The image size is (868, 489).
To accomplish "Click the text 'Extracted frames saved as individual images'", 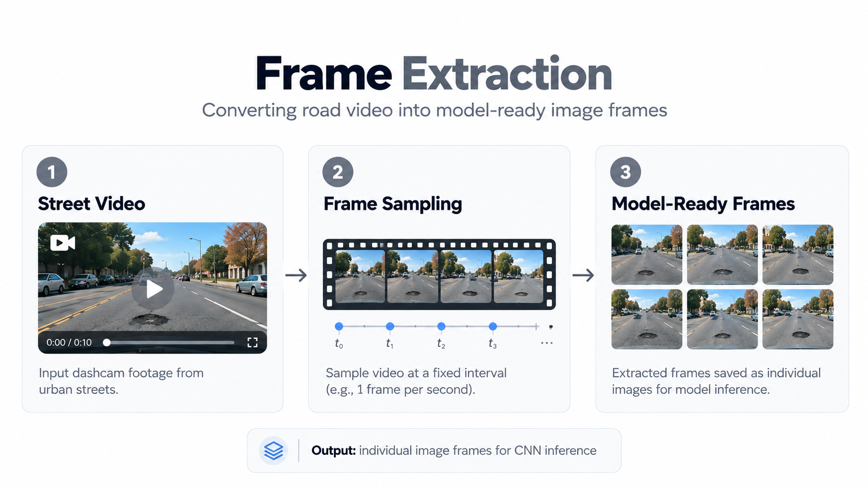I will pyautogui.click(x=716, y=381).
